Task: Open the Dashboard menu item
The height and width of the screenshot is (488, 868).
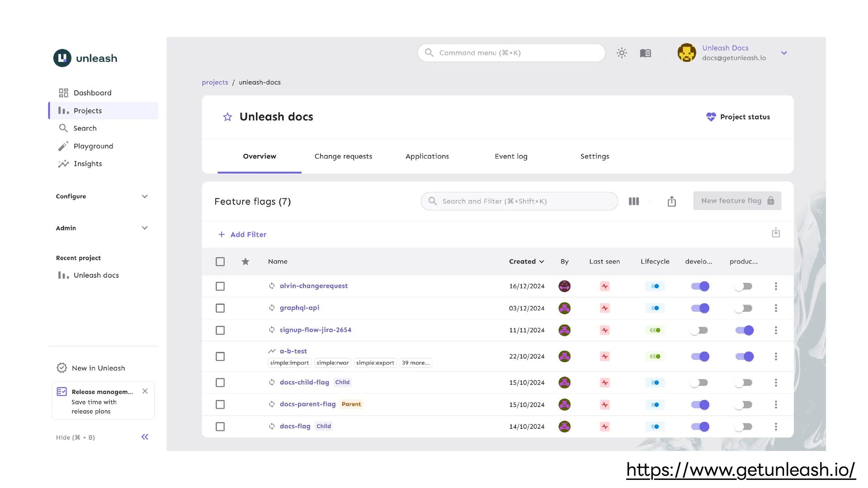Action: 104,93
